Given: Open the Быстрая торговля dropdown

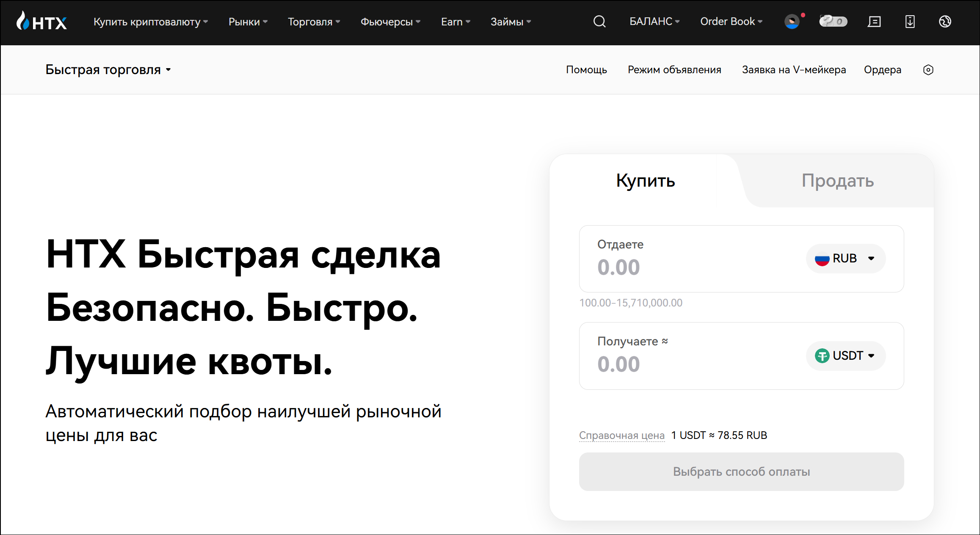Looking at the screenshot, I should click(x=108, y=70).
